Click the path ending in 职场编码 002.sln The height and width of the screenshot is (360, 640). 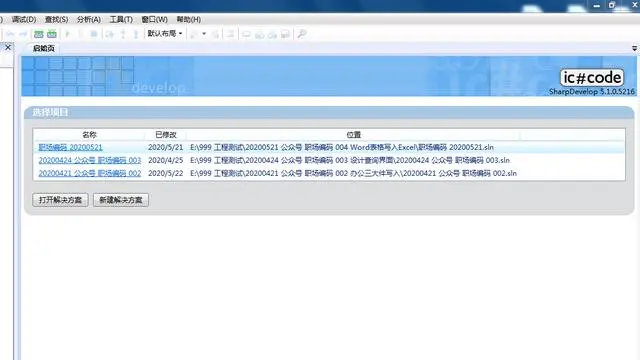tap(353, 173)
